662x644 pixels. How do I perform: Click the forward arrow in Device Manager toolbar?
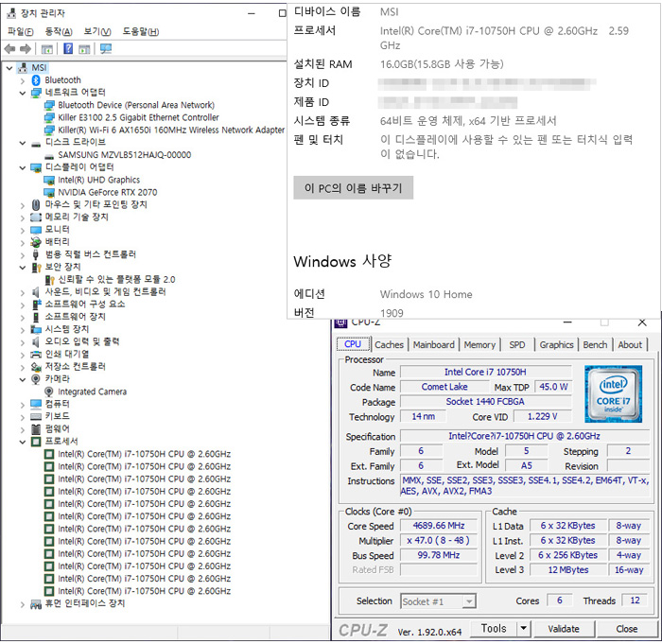pos(26,49)
